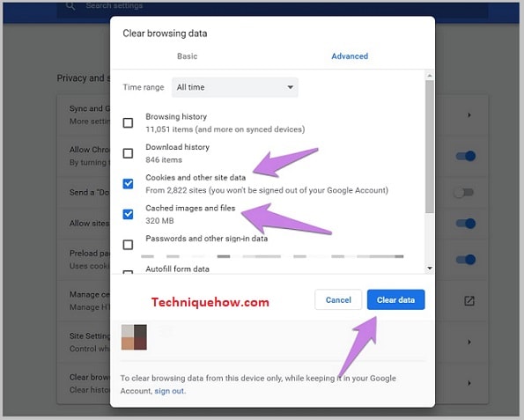
Task: Click the search settings magnifier icon
Action: point(70,5)
